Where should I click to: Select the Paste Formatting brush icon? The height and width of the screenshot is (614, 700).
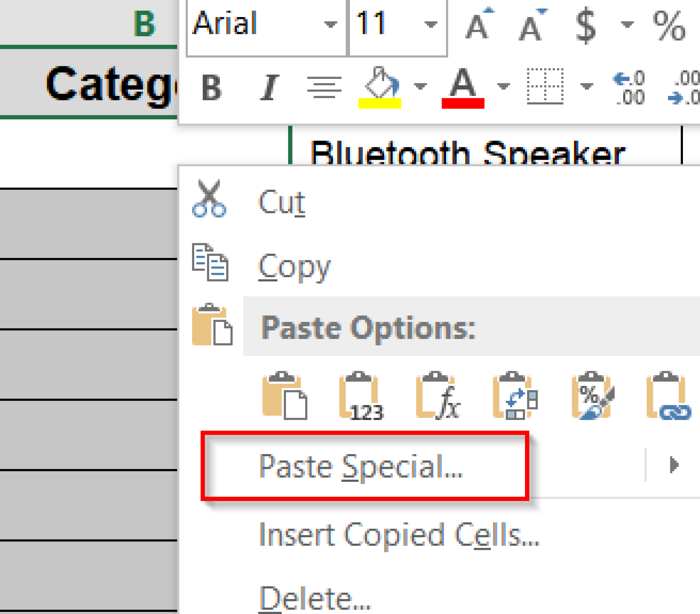592,395
